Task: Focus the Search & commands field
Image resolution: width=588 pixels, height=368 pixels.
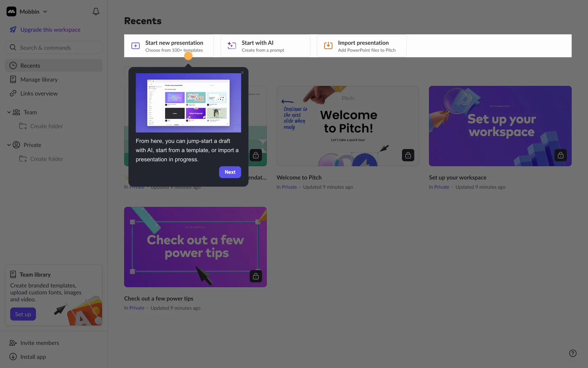Action: click(x=54, y=48)
